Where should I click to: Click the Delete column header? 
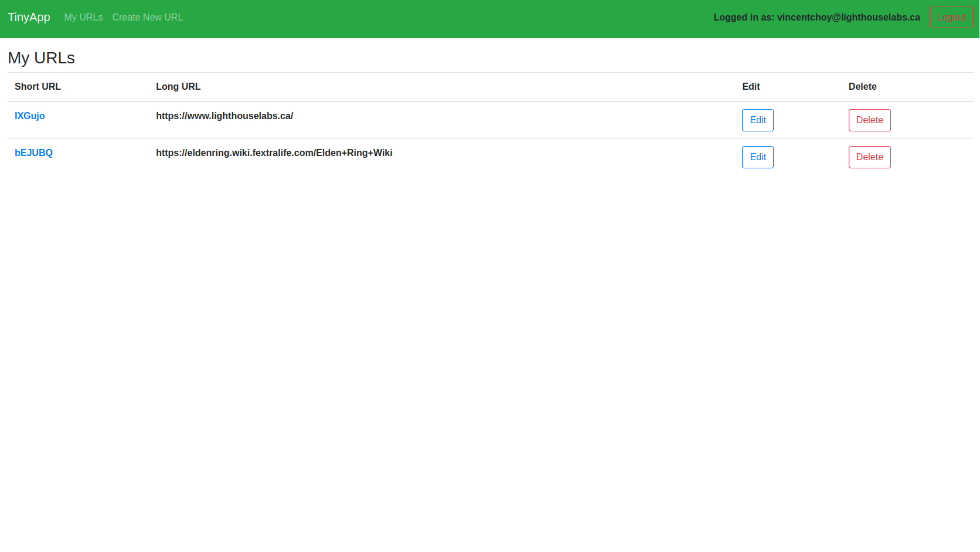[x=862, y=86]
